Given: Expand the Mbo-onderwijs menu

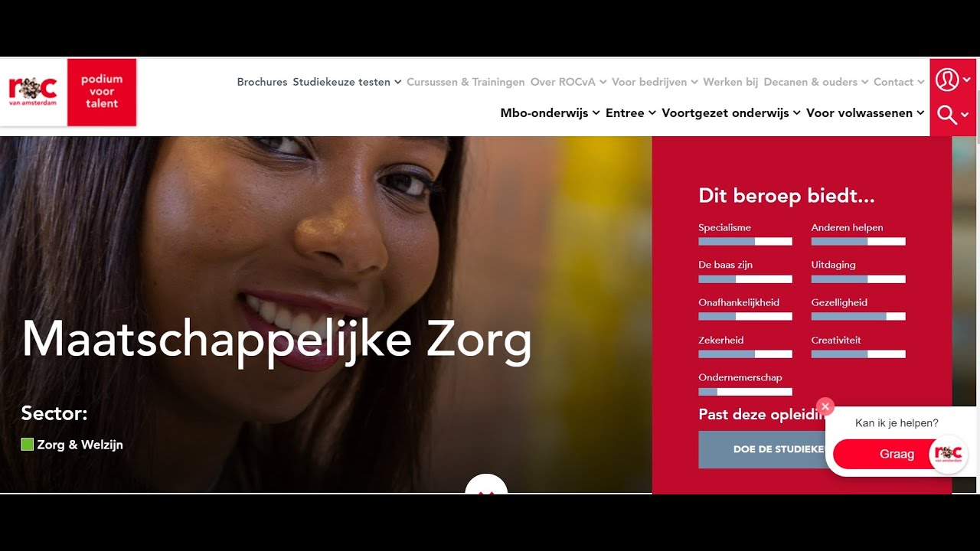Looking at the screenshot, I should coord(550,112).
